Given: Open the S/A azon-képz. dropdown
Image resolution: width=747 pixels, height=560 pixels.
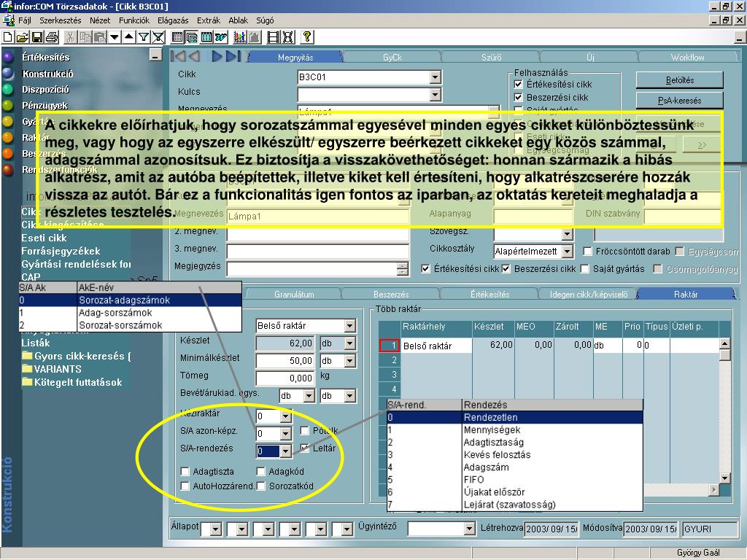Looking at the screenshot, I should pyautogui.click(x=286, y=434).
